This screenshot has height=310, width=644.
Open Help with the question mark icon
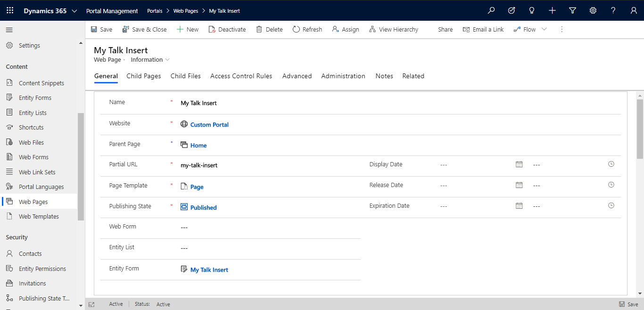[613, 10]
